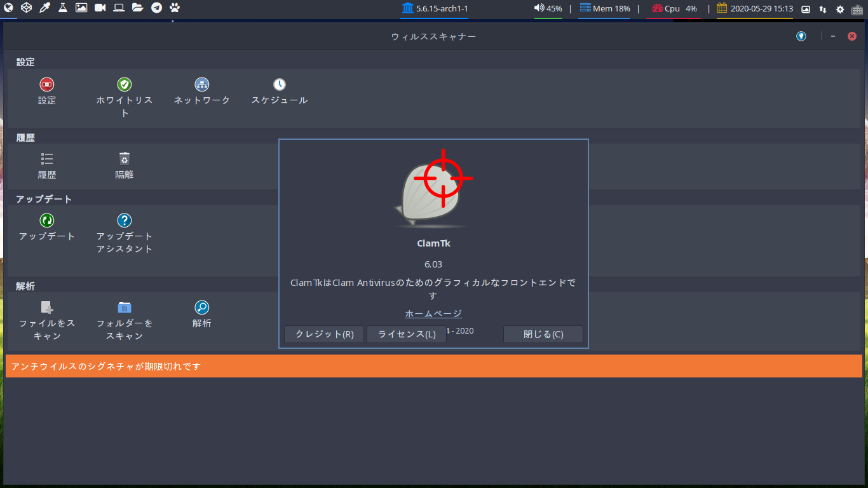
Task: Open the file manager folder panel icon
Action: pyautogui.click(x=137, y=8)
